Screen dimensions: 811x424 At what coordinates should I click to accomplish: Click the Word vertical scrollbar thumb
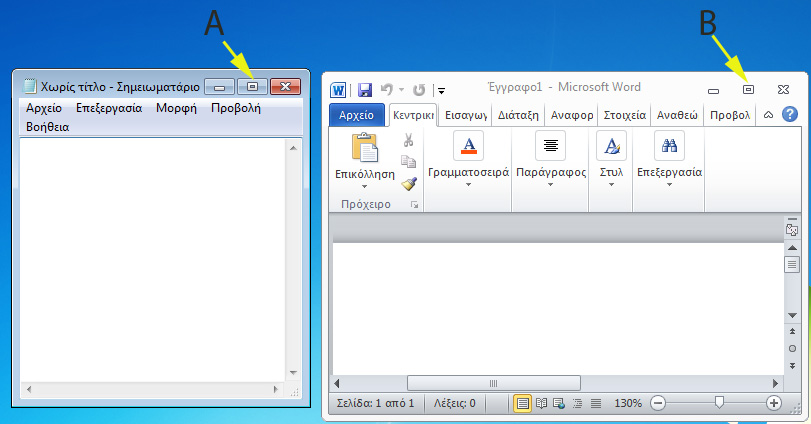792,264
